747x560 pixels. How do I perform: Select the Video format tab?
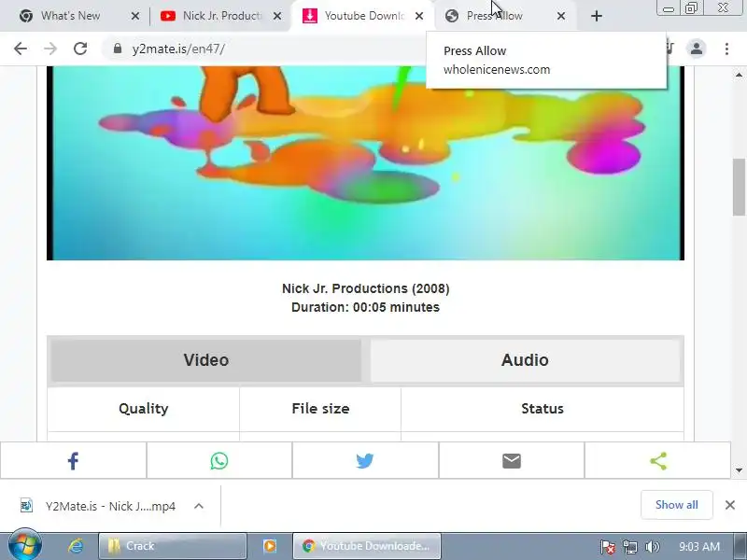click(205, 360)
